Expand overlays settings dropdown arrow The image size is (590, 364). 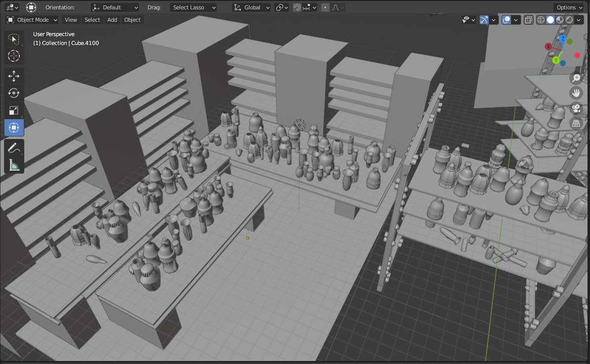coord(516,20)
